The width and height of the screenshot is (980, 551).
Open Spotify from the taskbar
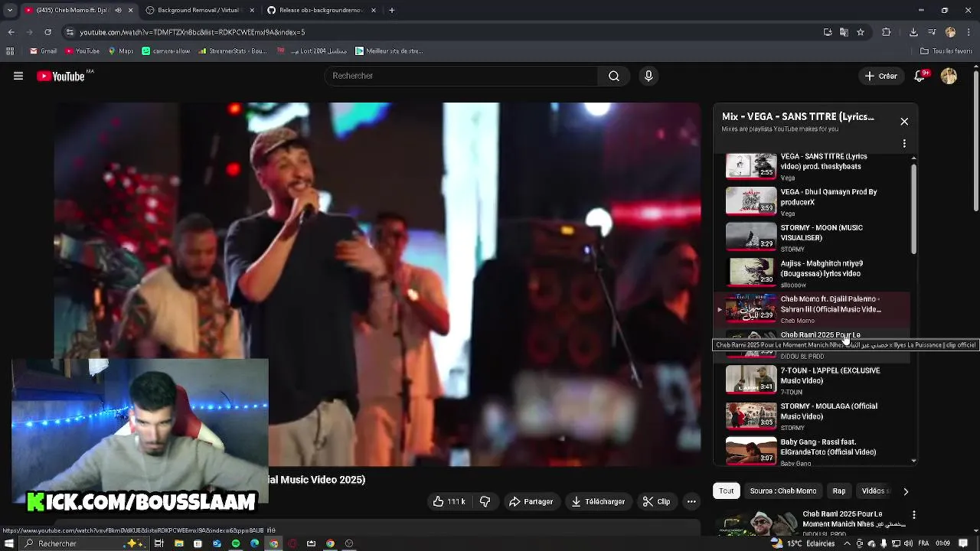click(x=236, y=543)
